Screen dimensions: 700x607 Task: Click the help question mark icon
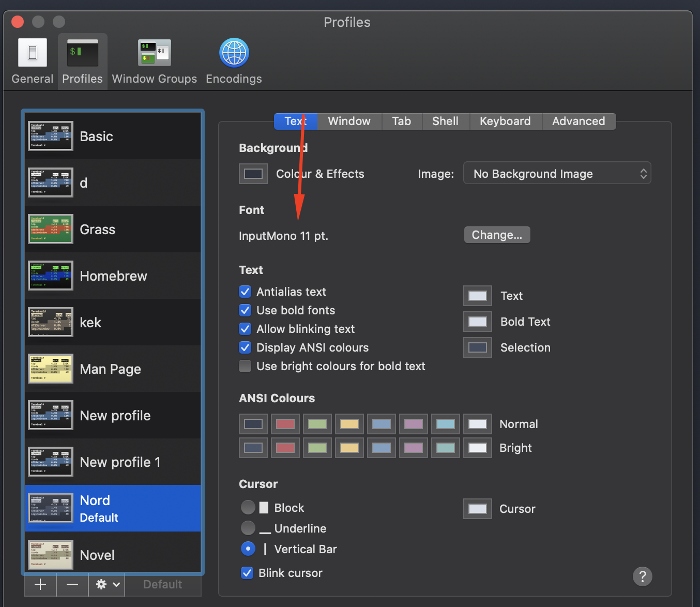643,576
